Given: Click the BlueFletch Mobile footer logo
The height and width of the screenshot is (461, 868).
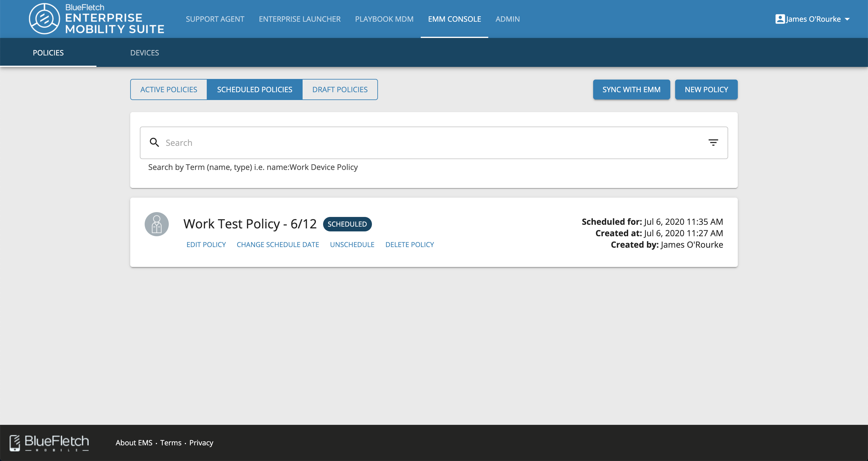Looking at the screenshot, I should point(49,443).
